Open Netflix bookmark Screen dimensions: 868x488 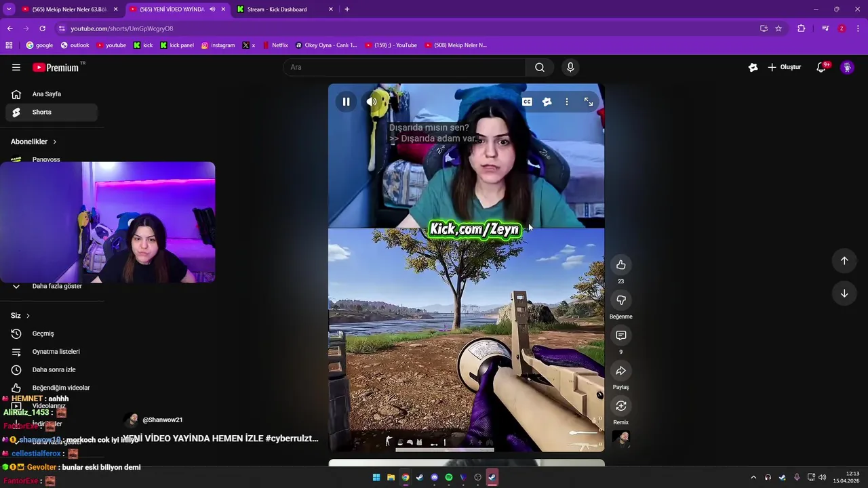[x=275, y=45]
